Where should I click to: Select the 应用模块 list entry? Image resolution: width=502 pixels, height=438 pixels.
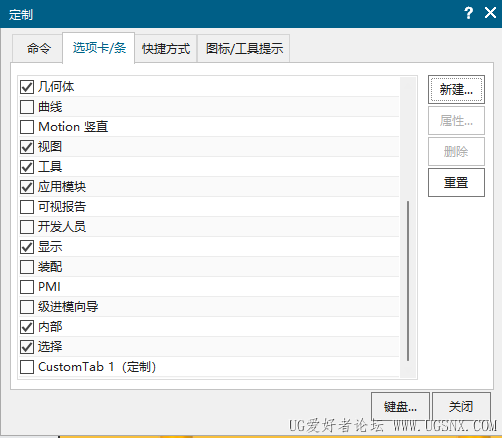point(209,187)
